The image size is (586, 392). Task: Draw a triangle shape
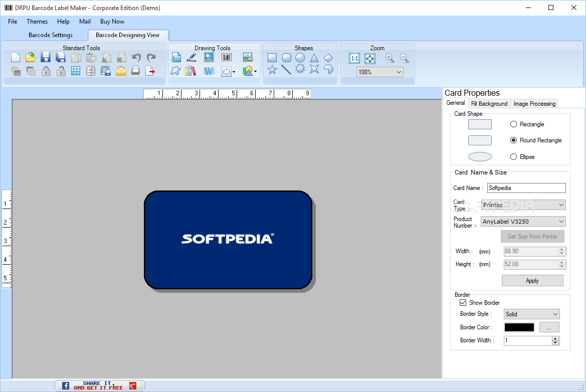click(x=314, y=58)
